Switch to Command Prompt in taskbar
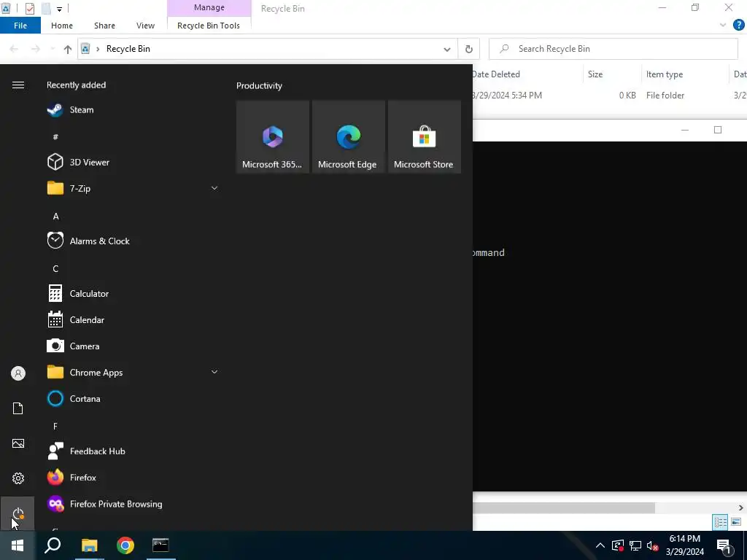Viewport: 747px width, 560px height. (160, 545)
